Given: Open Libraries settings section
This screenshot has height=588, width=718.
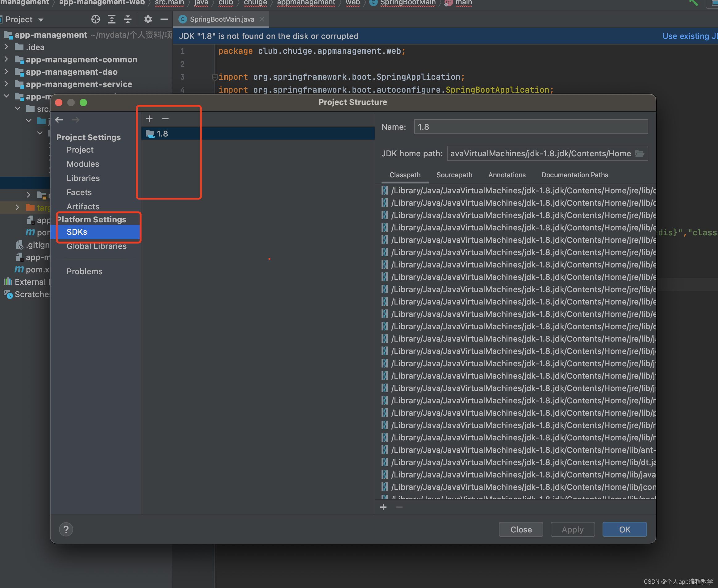Looking at the screenshot, I should [83, 178].
